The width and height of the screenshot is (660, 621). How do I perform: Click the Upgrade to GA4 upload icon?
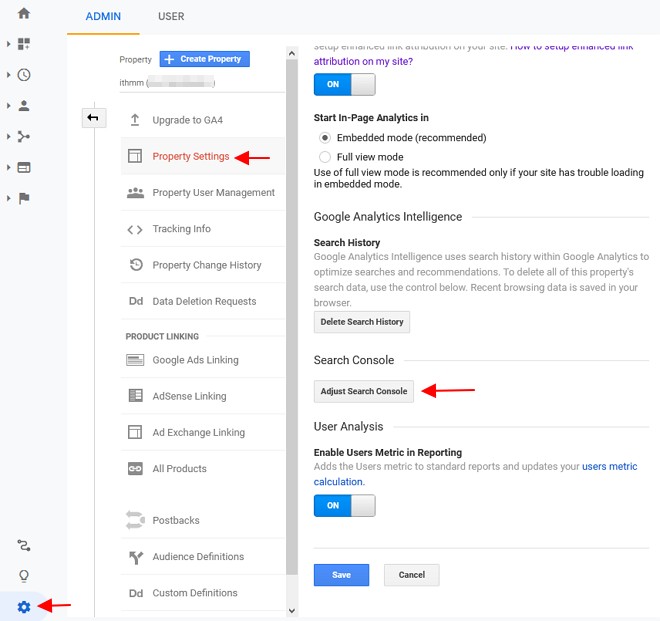click(x=135, y=120)
